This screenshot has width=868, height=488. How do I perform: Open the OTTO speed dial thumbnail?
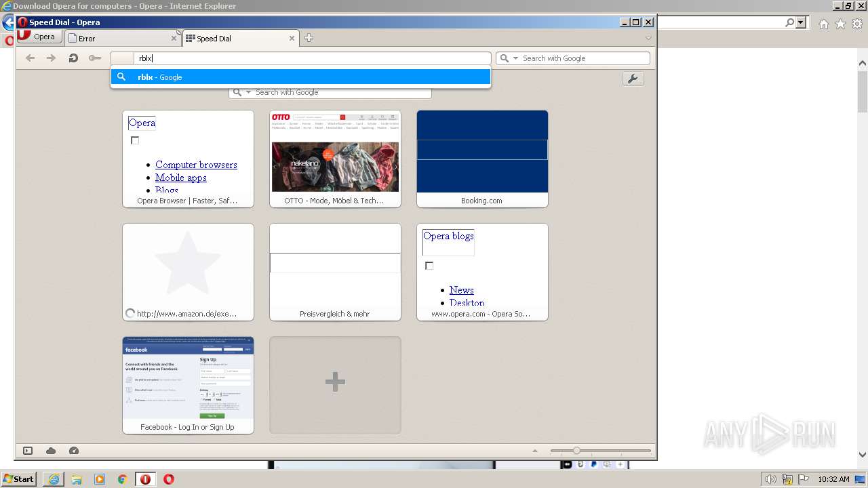coord(335,159)
